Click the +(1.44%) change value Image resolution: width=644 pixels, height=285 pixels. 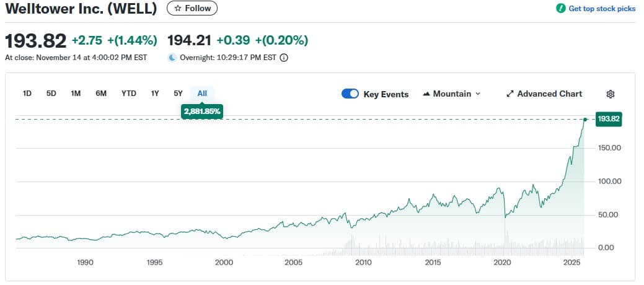[132, 40]
